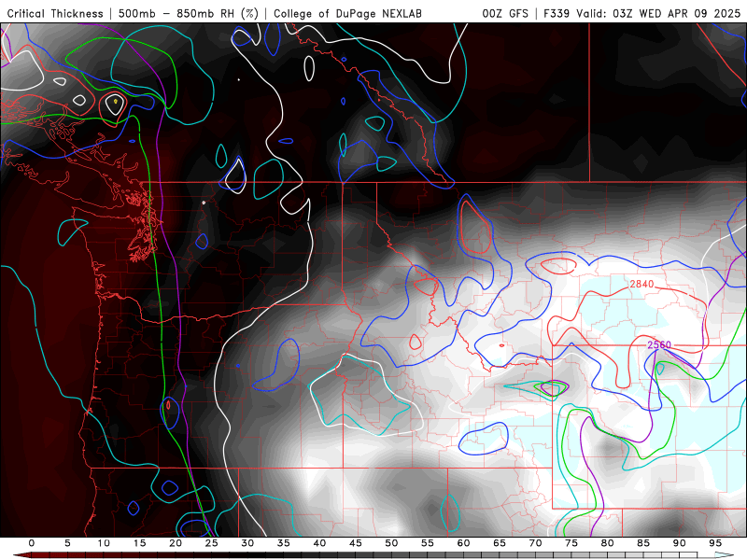
Task: Click the '75' value on the color scale
Action: point(571,543)
